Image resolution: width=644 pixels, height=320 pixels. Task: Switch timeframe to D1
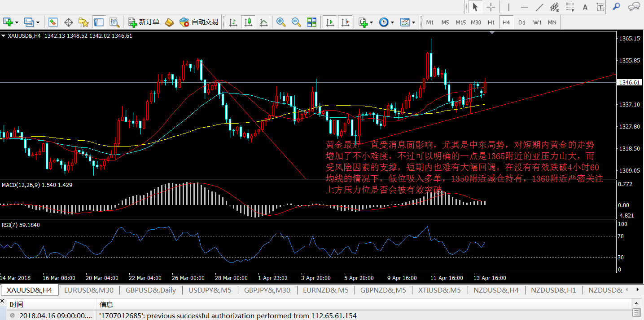pos(521,22)
